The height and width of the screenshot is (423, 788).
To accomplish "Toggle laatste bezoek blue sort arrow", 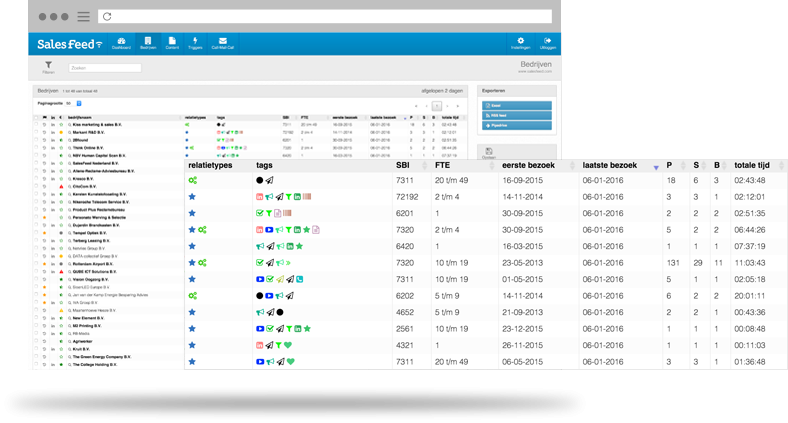I will click(656, 167).
